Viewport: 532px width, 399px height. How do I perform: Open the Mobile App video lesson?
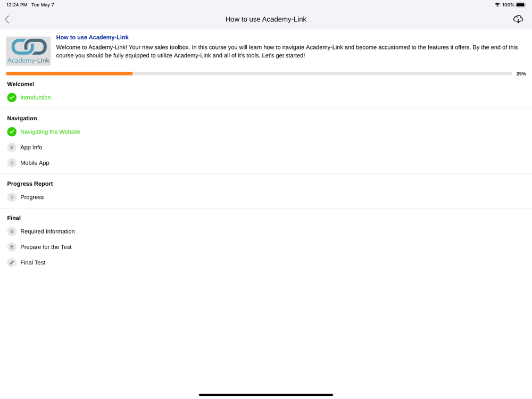pyautogui.click(x=35, y=163)
